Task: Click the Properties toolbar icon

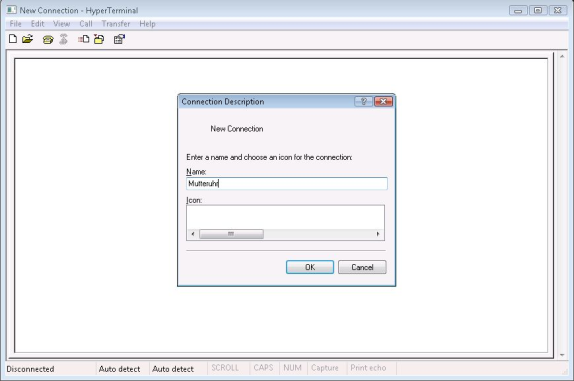Action: point(119,39)
